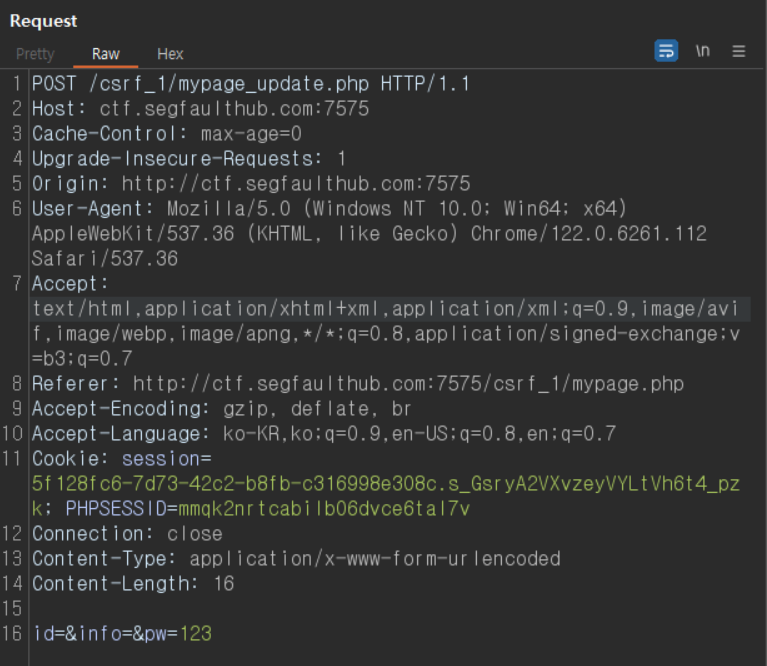Click the Accept-Encoding header line
Screen dimensions: 767x666
point(222,408)
